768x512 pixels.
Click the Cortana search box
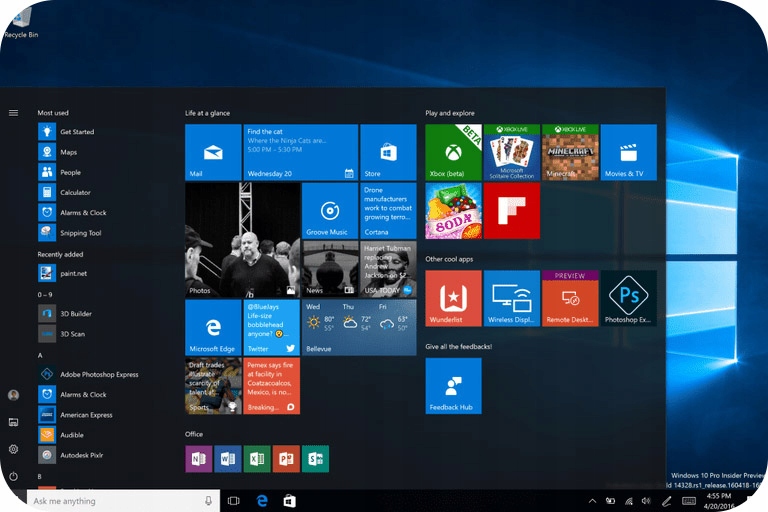coord(115,500)
